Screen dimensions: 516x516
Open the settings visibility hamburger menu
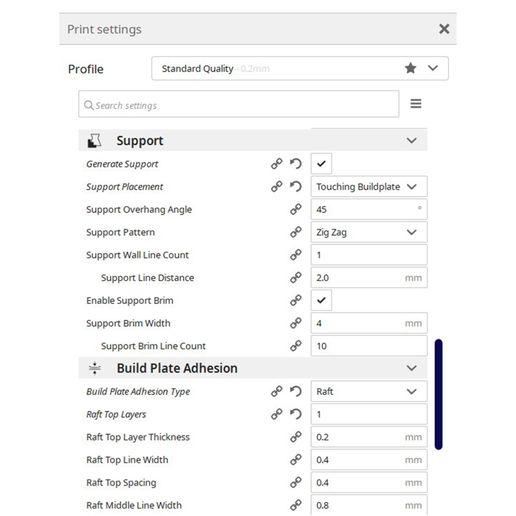click(x=416, y=104)
